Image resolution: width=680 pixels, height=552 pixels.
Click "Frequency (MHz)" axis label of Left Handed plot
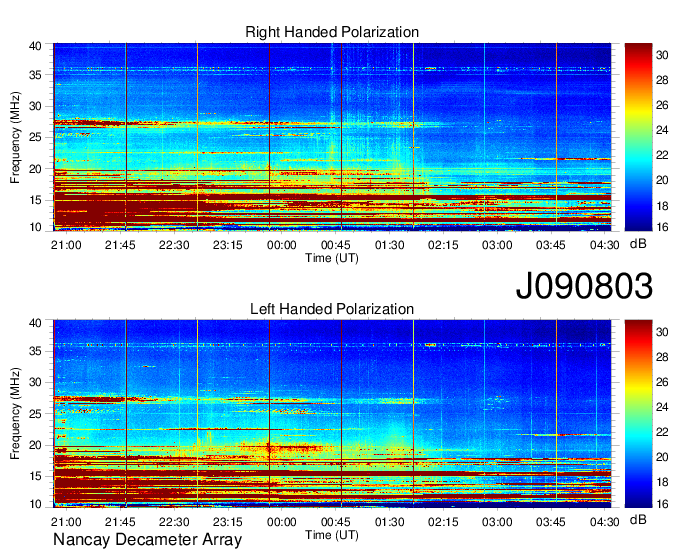pos(15,414)
